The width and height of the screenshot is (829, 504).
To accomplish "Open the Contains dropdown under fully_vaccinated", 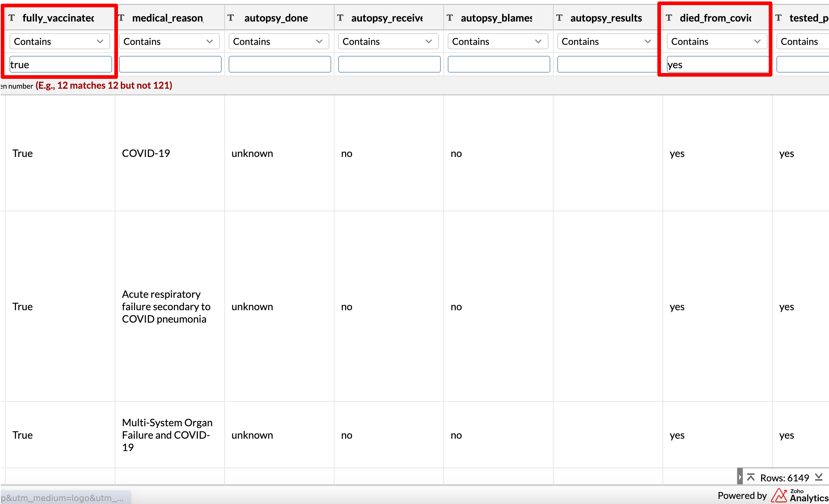I will pyautogui.click(x=60, y=42).
